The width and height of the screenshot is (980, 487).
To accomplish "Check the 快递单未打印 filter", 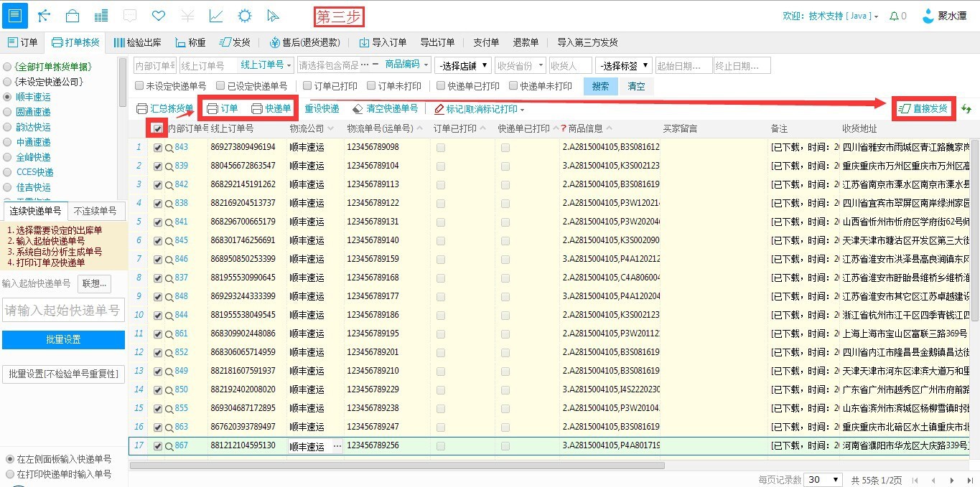I will (x=513, y=86).
